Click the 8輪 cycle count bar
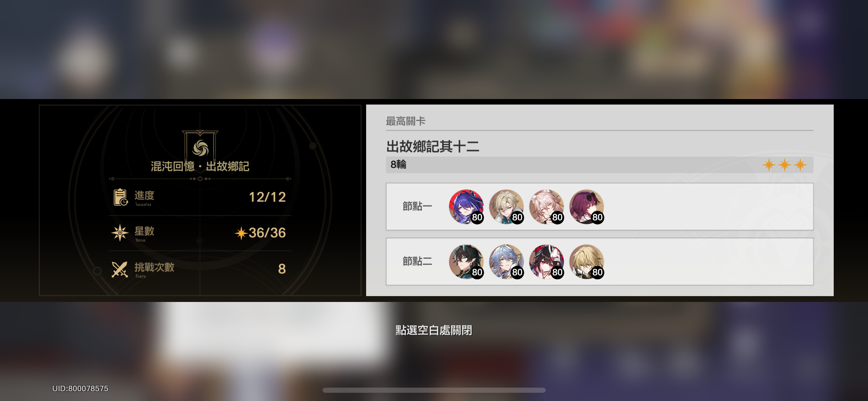 [x=600, y=165]
